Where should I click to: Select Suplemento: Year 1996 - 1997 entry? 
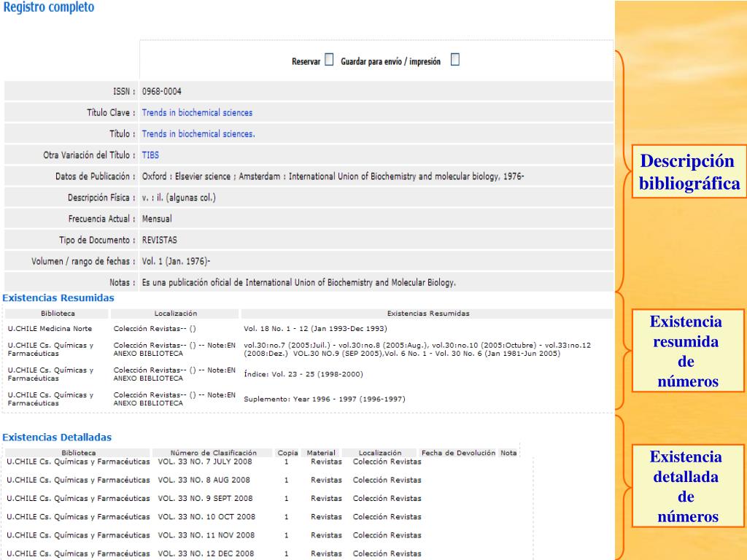click(x=325, y=399)
